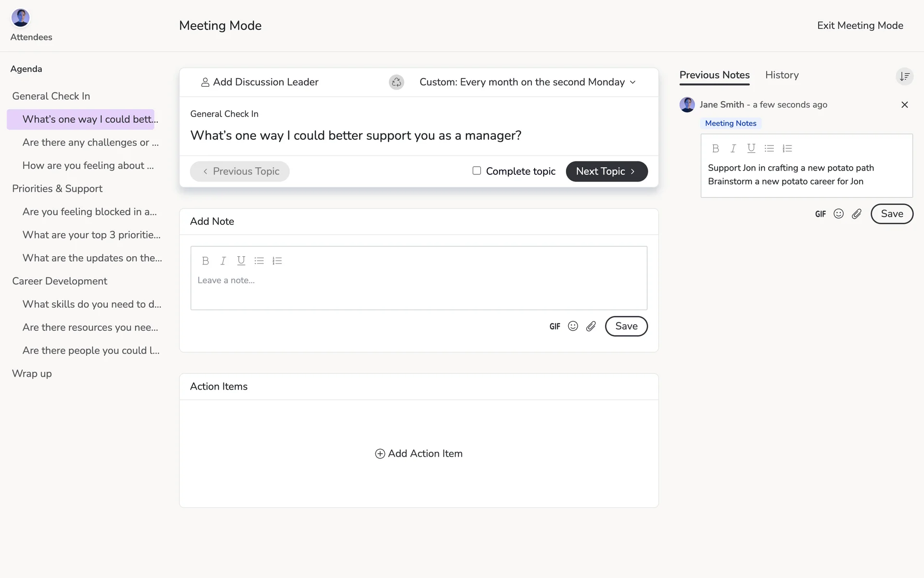Click Exit Meeting Mode

(x=860, y=26)
